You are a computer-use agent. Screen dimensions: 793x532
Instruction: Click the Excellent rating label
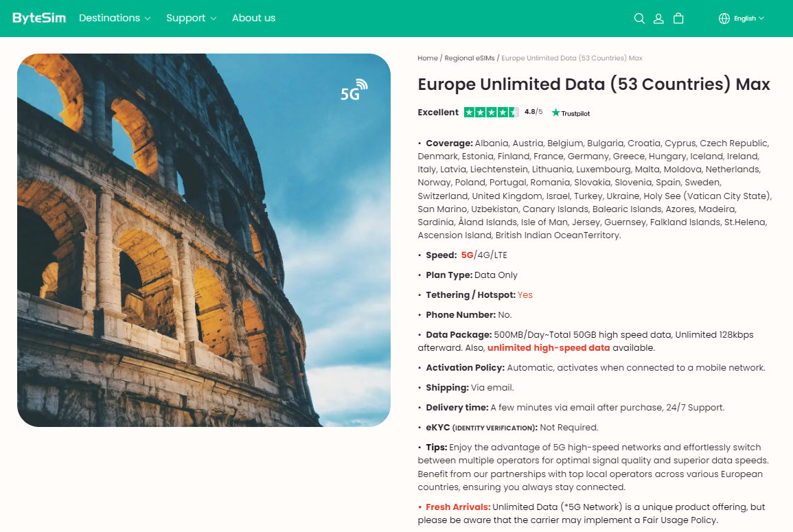pos(438,112)
